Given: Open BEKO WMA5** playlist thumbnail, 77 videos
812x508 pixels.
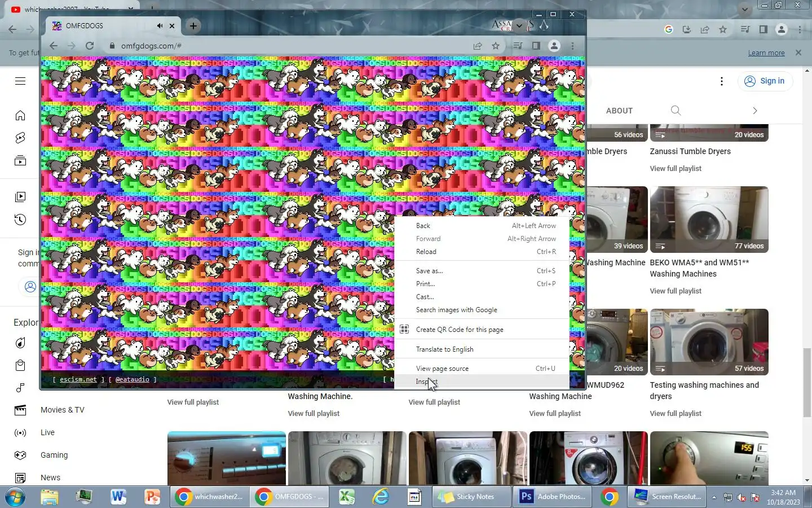Looking at the screenshot, I should (709, 220).
